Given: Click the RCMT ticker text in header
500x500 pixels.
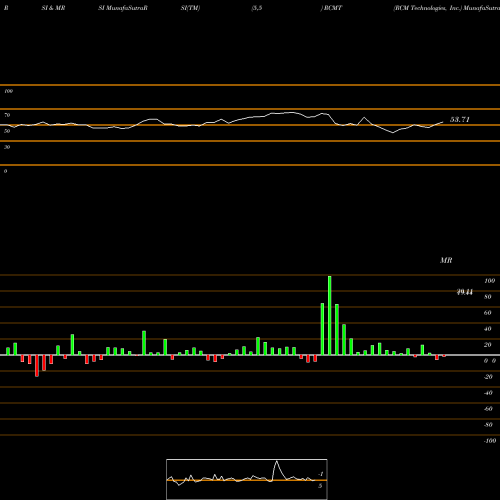Looking at the screenshot, I should 333,8.
